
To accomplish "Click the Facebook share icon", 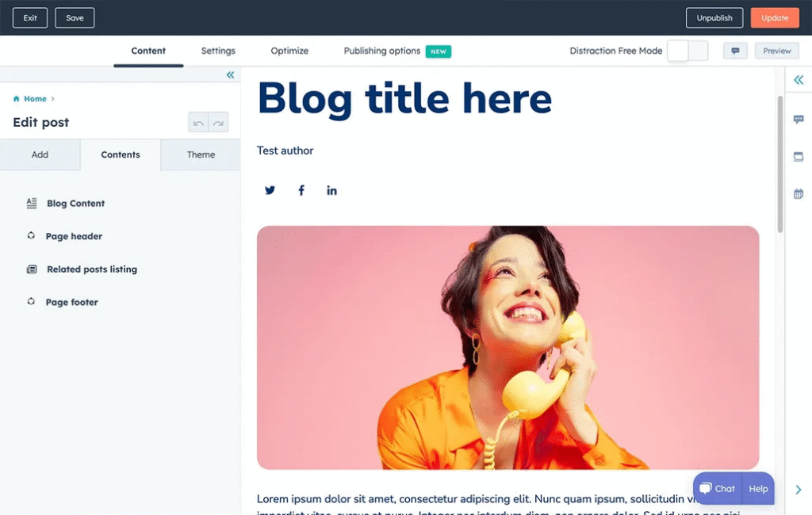I will tap(301, 190).
